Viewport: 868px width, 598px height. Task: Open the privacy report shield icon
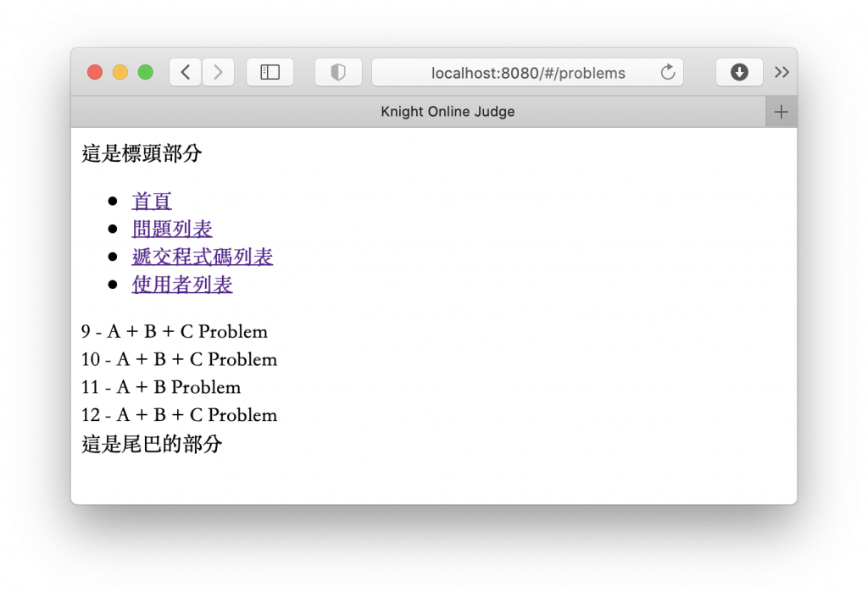tap(338, 73)
